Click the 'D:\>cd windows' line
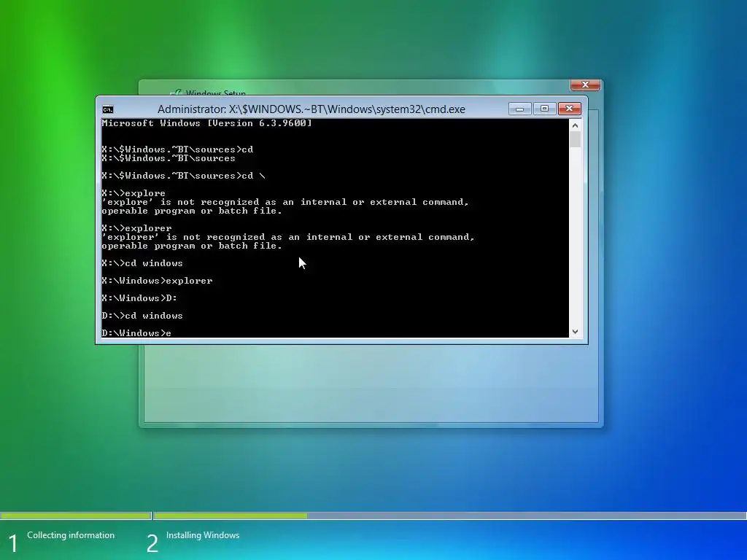Image resolution: width=747 pixels, height=560 pixels. (x=142, y=316)
